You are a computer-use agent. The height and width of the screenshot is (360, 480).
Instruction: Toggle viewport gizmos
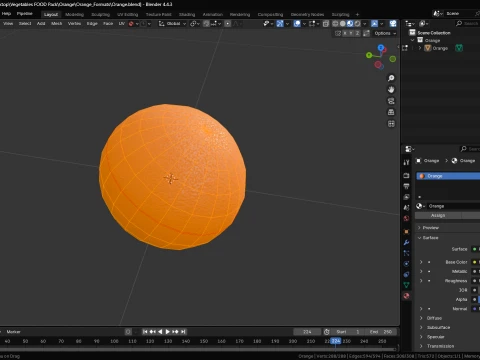[280, 24]
